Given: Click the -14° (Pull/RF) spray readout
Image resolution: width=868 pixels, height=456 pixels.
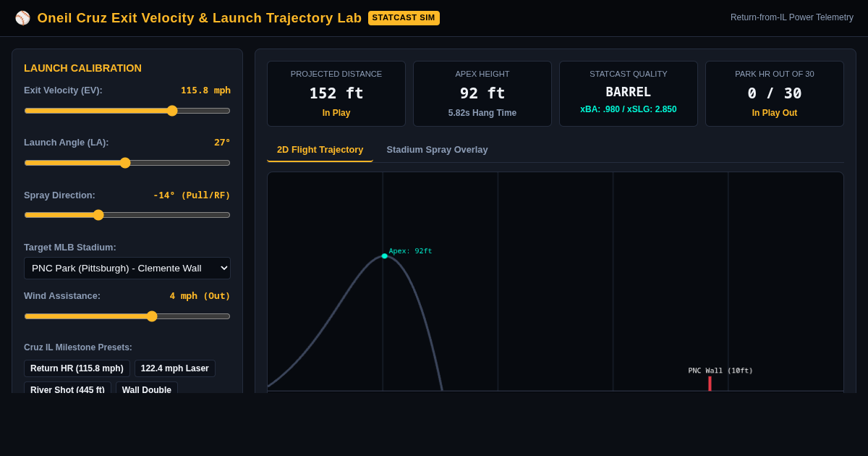Looking at the screenshot, I should click(x=192, y=195).
